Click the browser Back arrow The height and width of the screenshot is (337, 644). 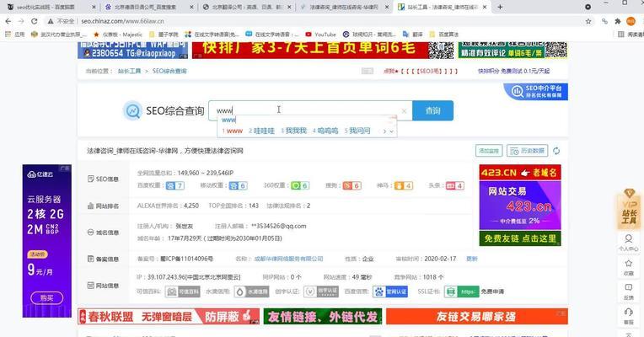point(8,21)
